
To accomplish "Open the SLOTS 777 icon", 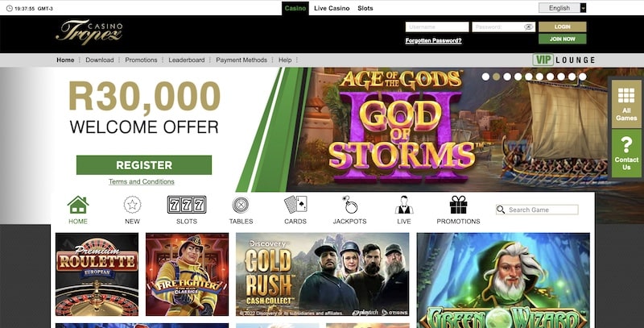I will tap(187, 205).
